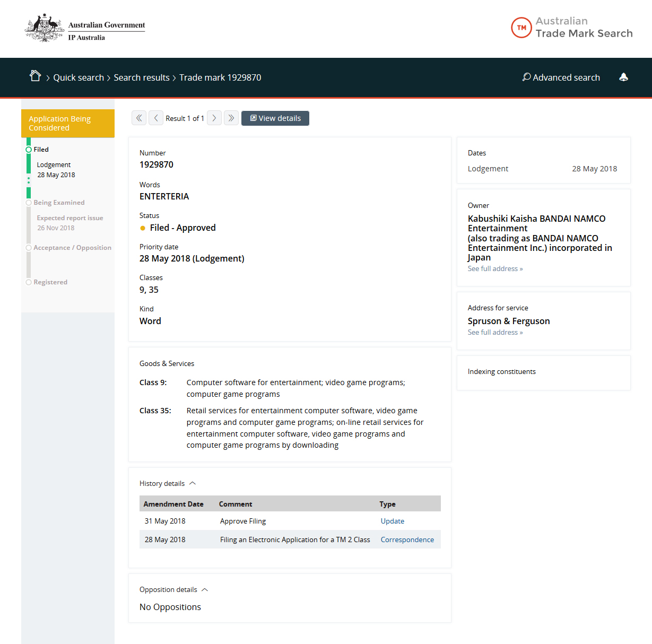Viewport: 652px width, 644px height.
Task: Go to the home page icon
Action: click(x=36, y=76)
